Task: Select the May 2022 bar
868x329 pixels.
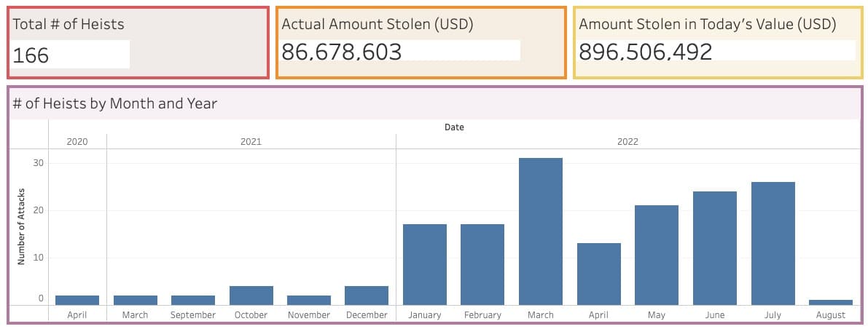Action: [657, 255]
